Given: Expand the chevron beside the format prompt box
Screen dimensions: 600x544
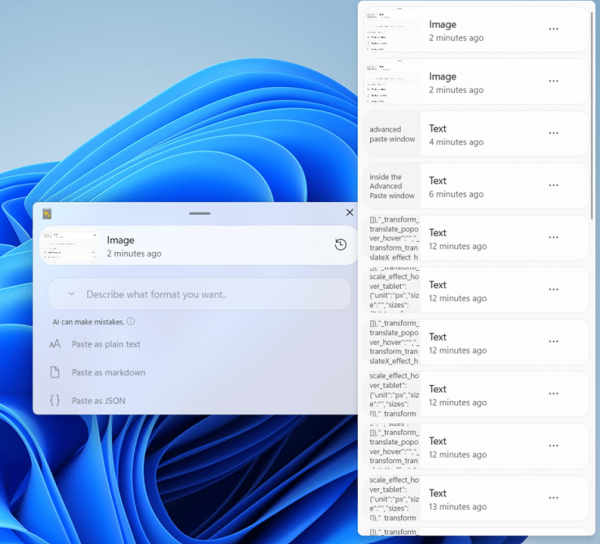Looking at the screenshot, I should (x=71, y=294).
